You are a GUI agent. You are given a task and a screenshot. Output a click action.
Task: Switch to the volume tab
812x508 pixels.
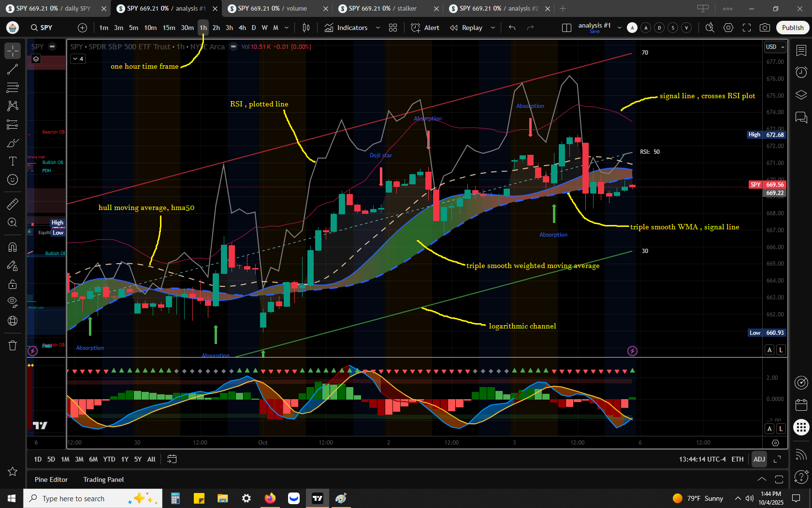point(276,8)
